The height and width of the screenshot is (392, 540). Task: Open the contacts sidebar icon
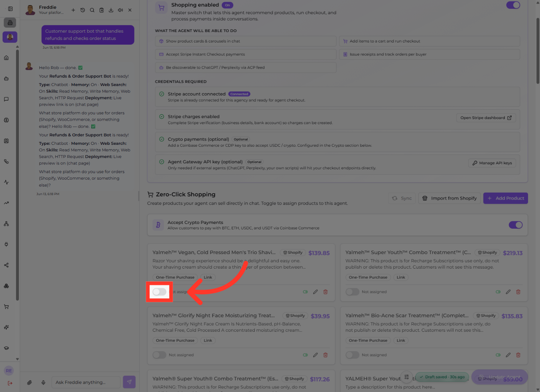tap(6, 141)
